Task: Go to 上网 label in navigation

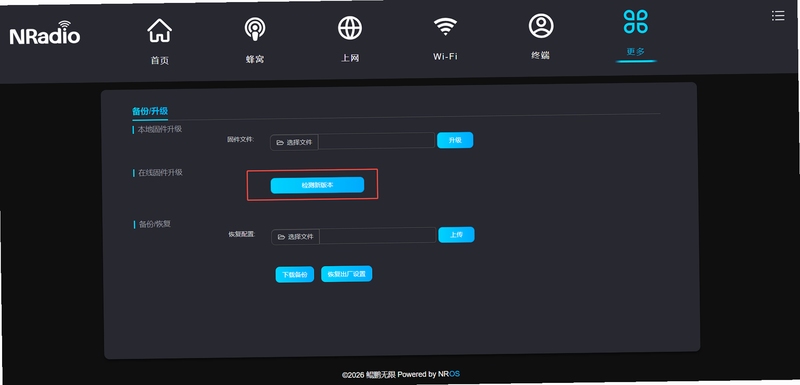Action: (350, 58)
